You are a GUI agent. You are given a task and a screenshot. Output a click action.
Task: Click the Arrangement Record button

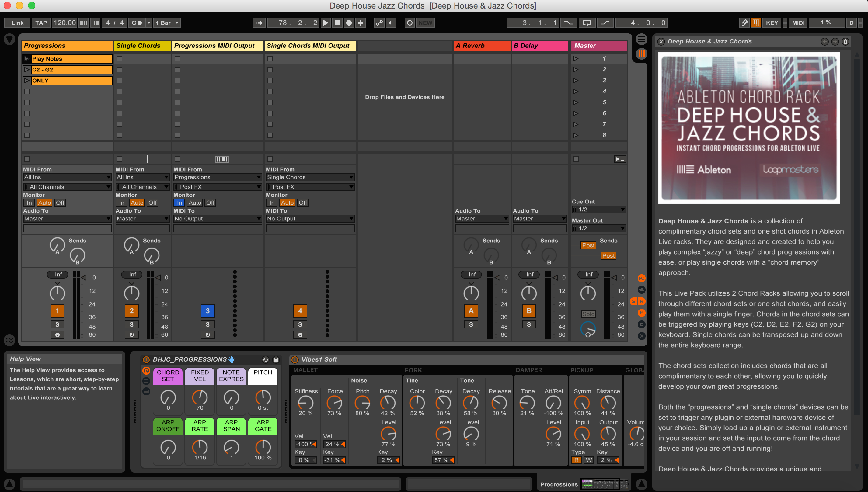point(349,23)
